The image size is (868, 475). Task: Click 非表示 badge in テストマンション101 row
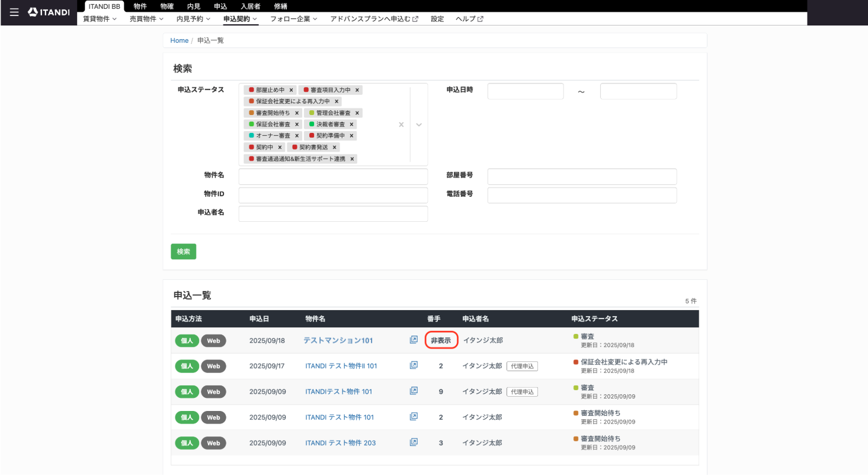coord(441,340)
